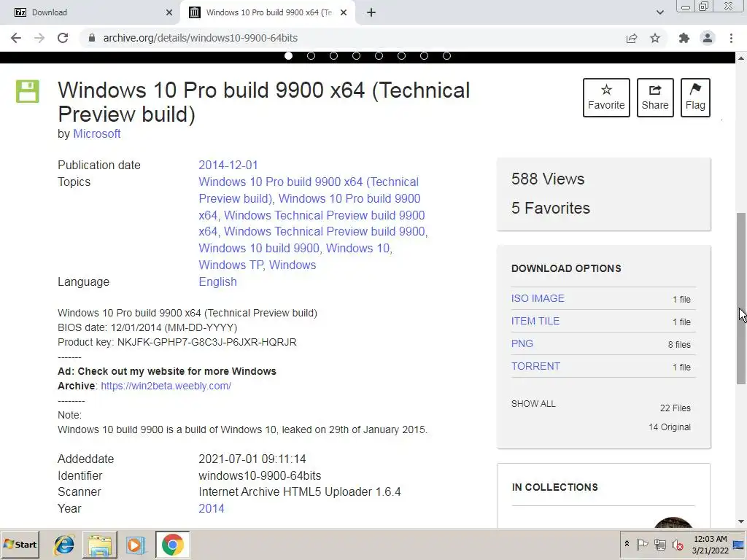747x560 pixels.
Task: Reload the archive.org page
Action: [x=63, y=38]
